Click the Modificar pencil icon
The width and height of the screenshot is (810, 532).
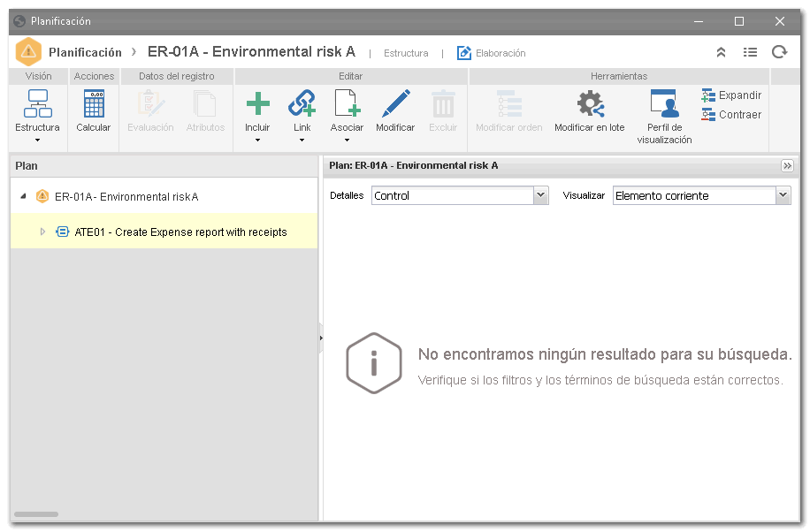pos(395,103)
